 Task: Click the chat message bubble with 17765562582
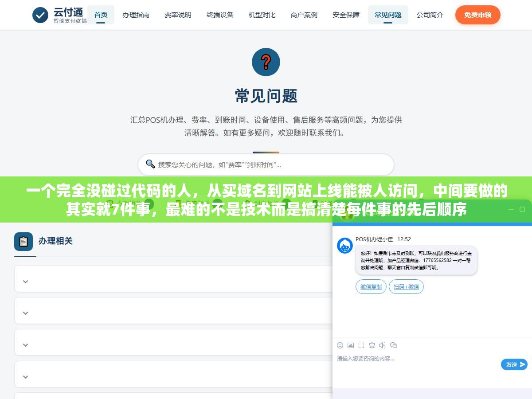[x=416, y=261]
